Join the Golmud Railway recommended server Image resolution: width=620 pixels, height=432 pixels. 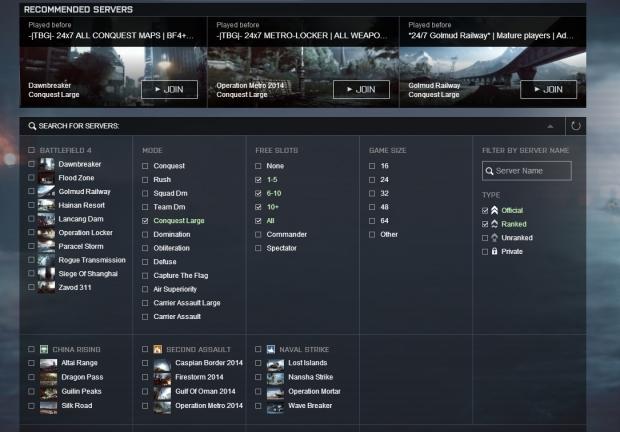(x=548, y=90)
